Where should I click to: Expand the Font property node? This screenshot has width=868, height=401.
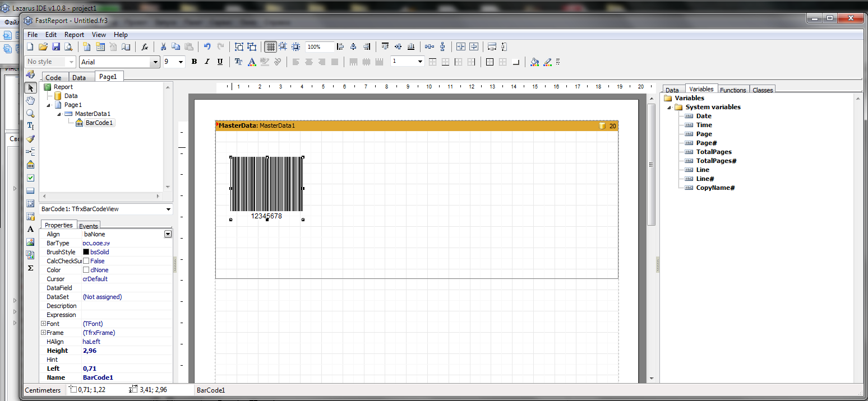(43, 324)
